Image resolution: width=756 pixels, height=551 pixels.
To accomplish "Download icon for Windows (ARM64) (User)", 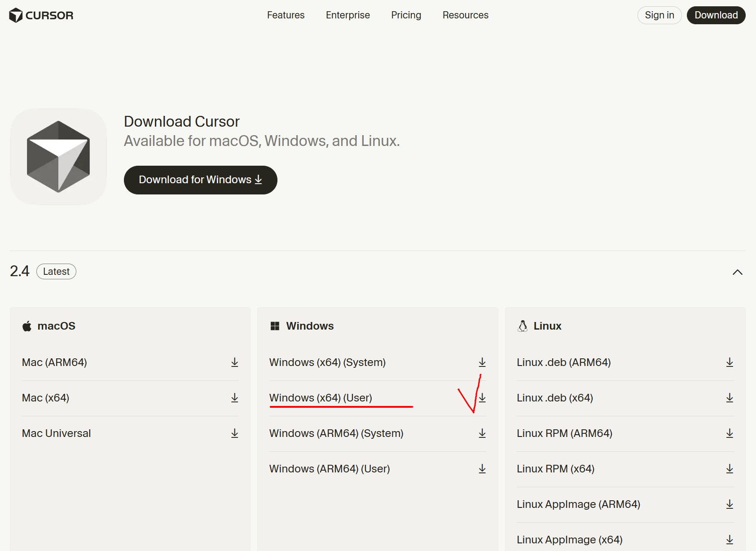I will pos(482,469).
